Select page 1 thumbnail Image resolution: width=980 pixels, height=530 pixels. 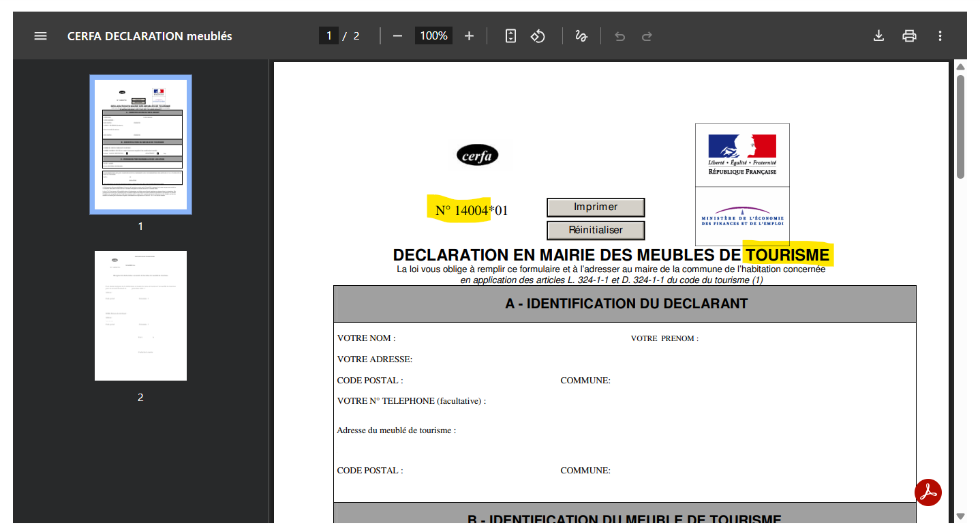point(140,145)
